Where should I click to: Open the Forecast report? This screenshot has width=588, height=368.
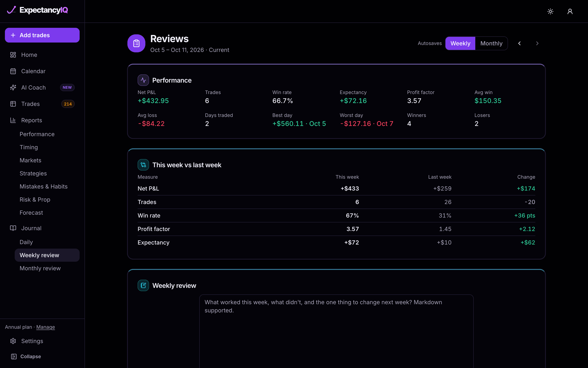(31, 212)
